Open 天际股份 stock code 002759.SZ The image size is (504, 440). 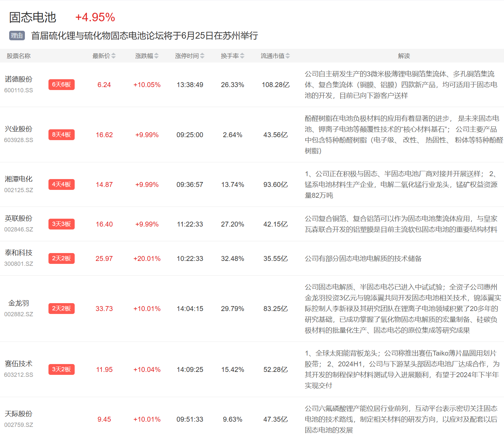pyautogui.click(x=19, y=425)
